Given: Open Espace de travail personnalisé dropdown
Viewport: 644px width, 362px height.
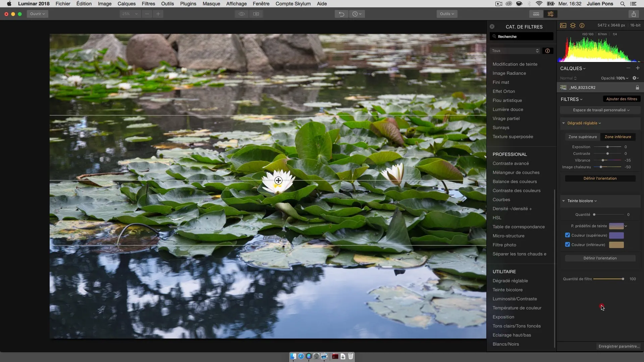Looking at the screenshot, I should (x=600, y=110).
